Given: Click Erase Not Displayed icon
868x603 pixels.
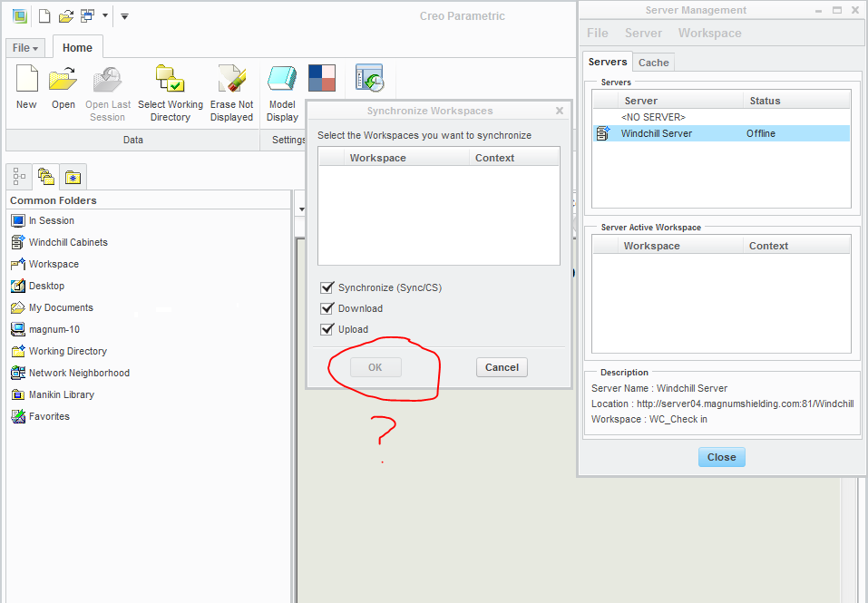Looking at the screenshot, I should [x=231, y=79].
